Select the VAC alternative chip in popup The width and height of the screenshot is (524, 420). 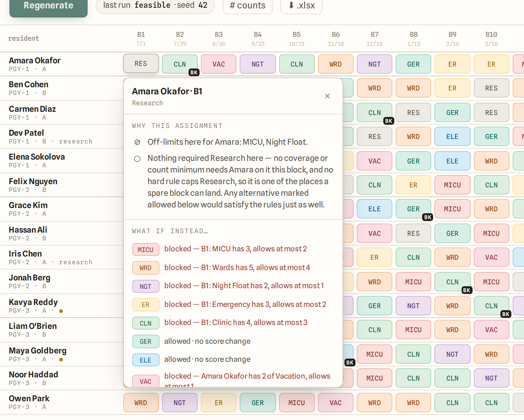(x=146, y=381)
